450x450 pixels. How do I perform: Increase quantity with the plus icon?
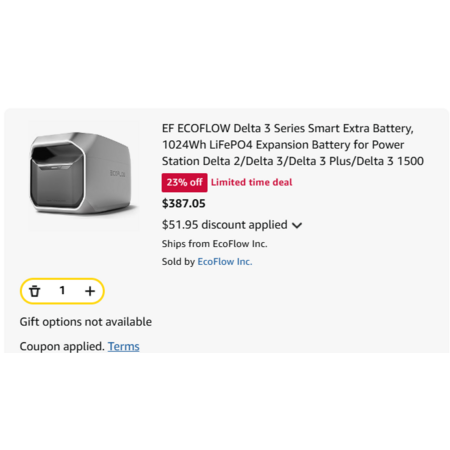point(90,291)
